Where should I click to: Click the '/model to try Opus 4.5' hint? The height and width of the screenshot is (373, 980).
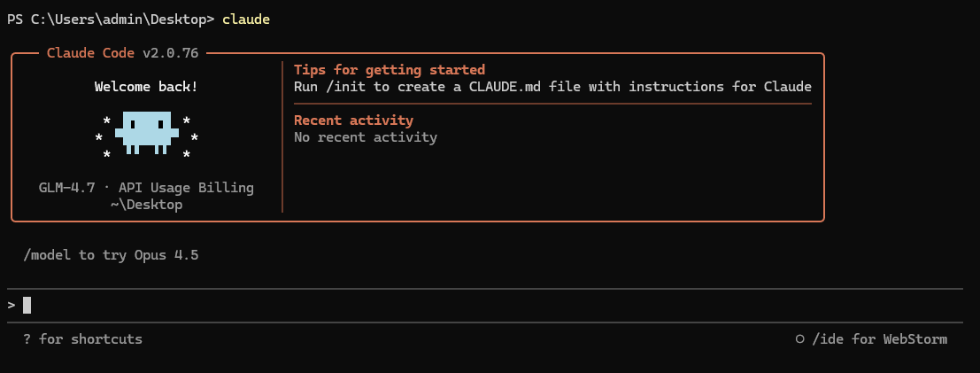click(x=112, y=255)
